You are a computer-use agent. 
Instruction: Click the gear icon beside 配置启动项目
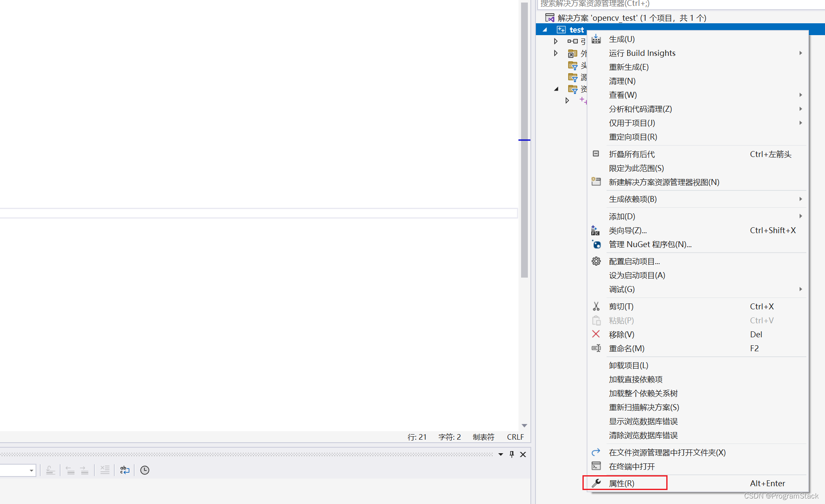pos(596,261)
